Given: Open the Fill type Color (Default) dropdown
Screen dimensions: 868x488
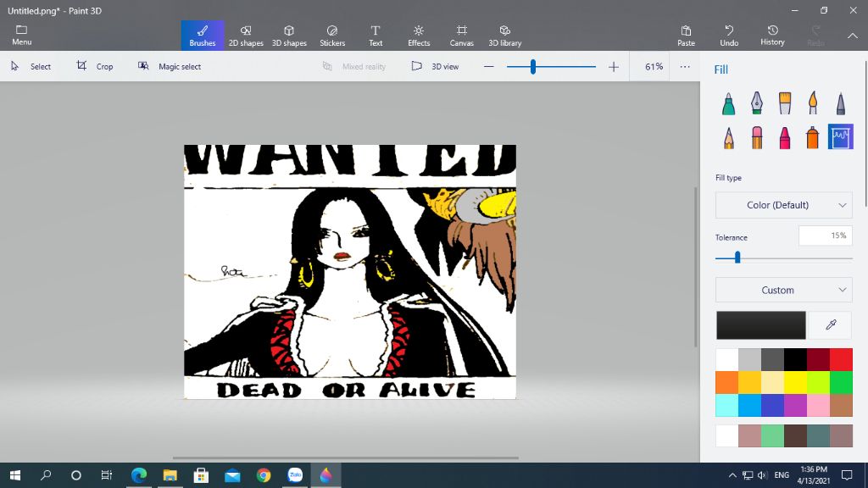Looking at the screenshot, I should (x=784, y=205).
